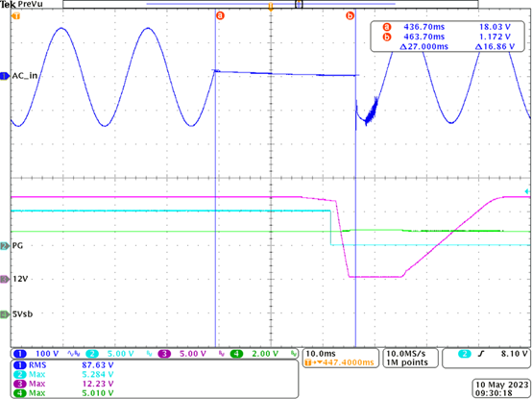Click the record view bar zoom bracket at top
This screenshot has height=399, width=532.
point(299,4)
